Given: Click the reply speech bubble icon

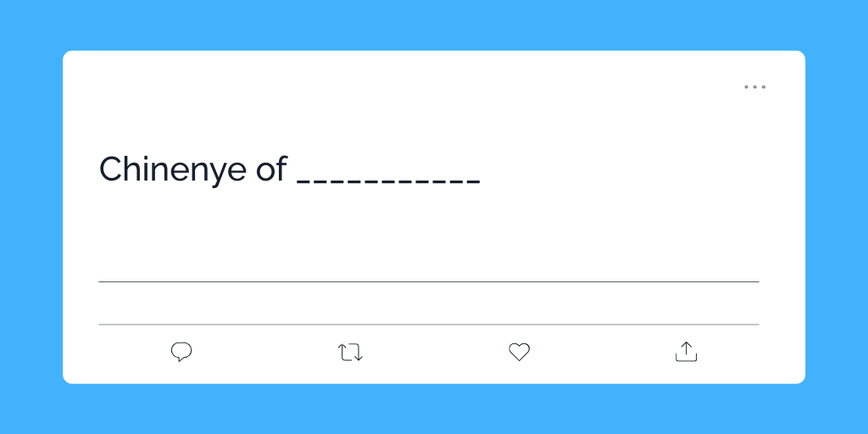Looking at the screenshot, I should click(181, 352).
